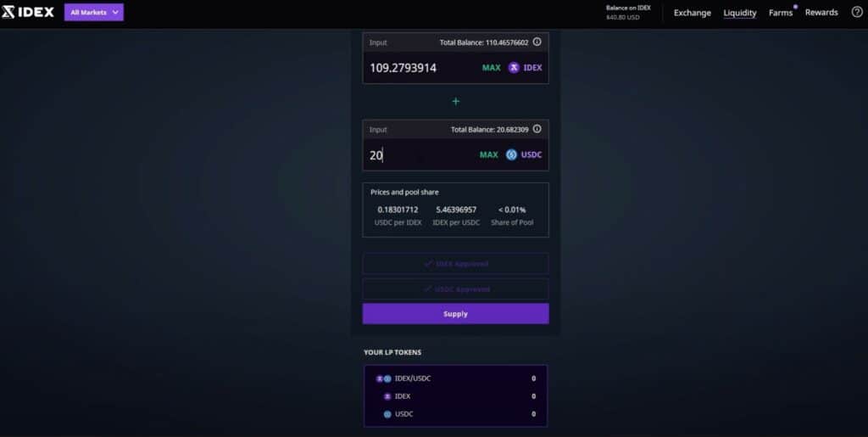Expand the All Markets dropdown
Image resolution: width=868 pixels, height=437 pixels.
94,13
